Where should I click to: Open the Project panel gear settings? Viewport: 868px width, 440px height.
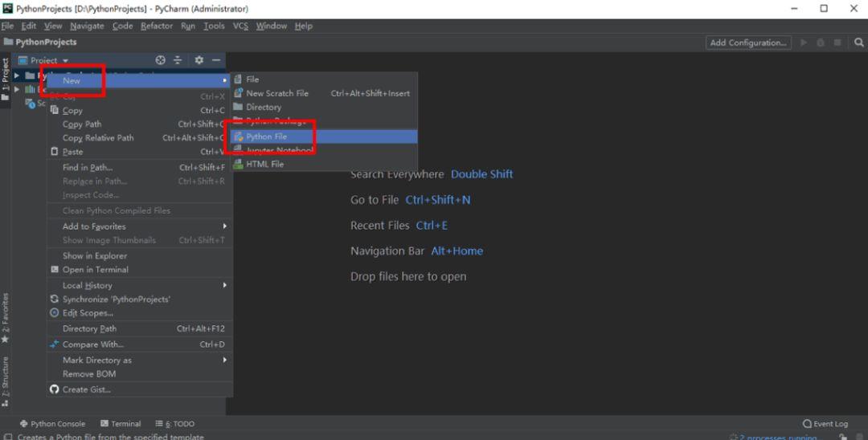point(199,59)
